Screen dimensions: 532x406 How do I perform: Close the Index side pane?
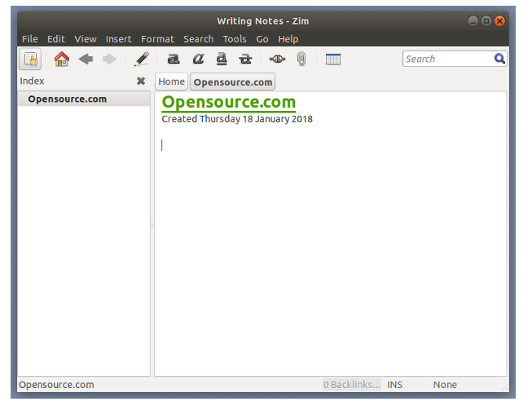(141, 81)
